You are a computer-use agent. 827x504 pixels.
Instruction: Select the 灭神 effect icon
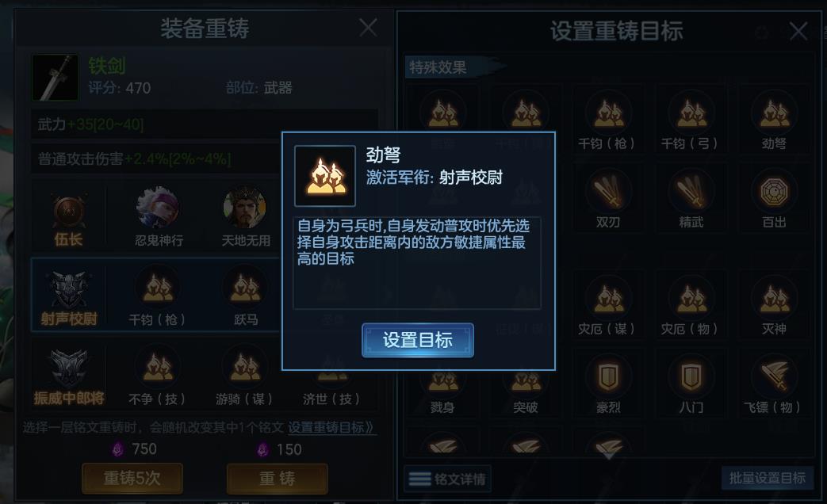coord(774,297)
